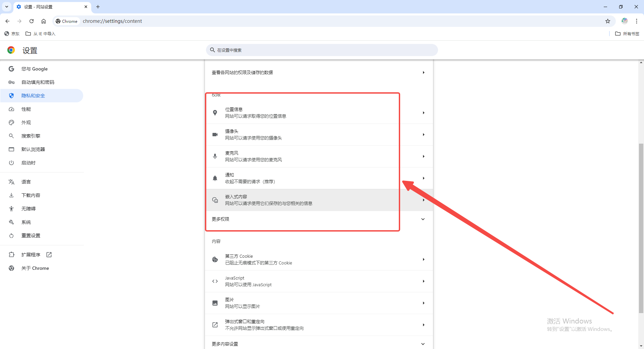The image size is (644, 349).
Task: Close the 设置 - 网站设置 tab
Action: click(x=86, y=7)
